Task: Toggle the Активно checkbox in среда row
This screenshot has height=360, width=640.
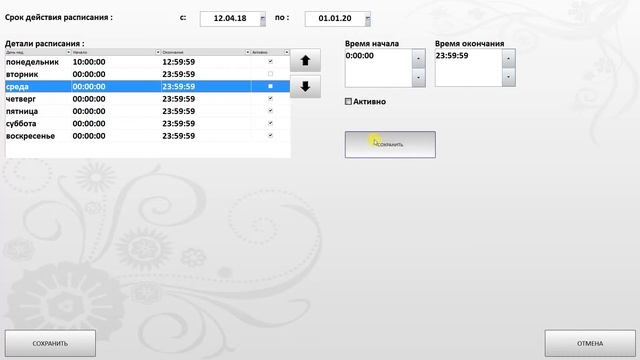Action: pos(270,86)
